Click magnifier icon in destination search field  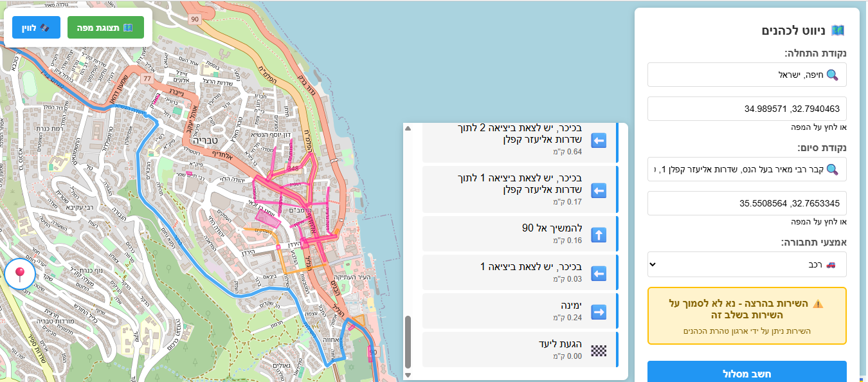832,170
